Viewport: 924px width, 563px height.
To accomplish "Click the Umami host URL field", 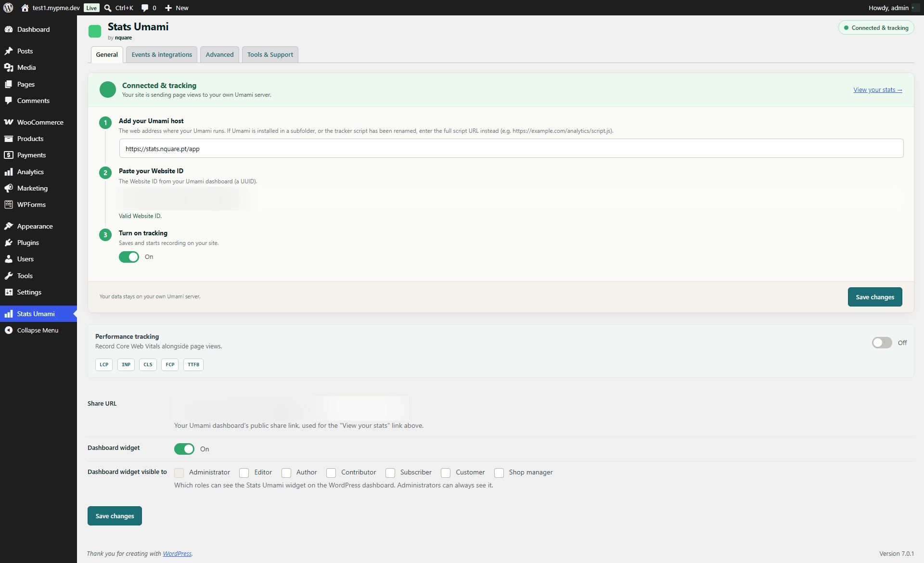I will pos(511,149).
